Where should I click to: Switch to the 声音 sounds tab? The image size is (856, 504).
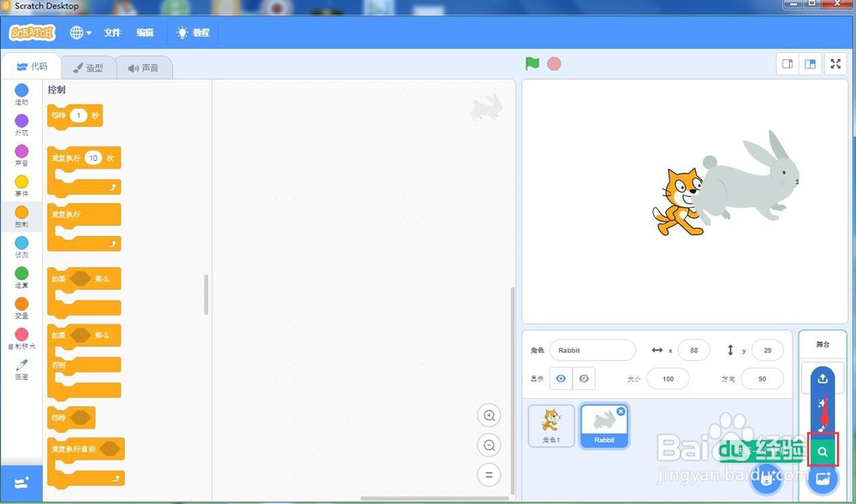(x=144, y=68)
